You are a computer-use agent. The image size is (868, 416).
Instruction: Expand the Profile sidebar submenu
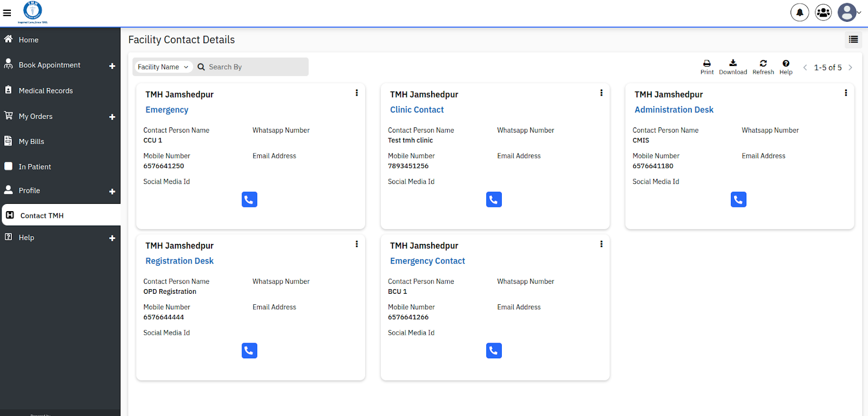click(x=112, y=191)
